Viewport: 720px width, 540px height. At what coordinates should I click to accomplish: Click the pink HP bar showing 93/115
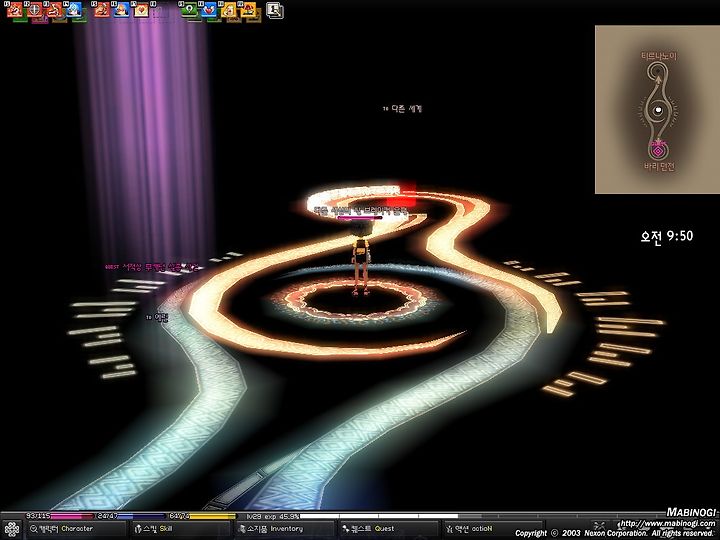[x=59, y=516]
